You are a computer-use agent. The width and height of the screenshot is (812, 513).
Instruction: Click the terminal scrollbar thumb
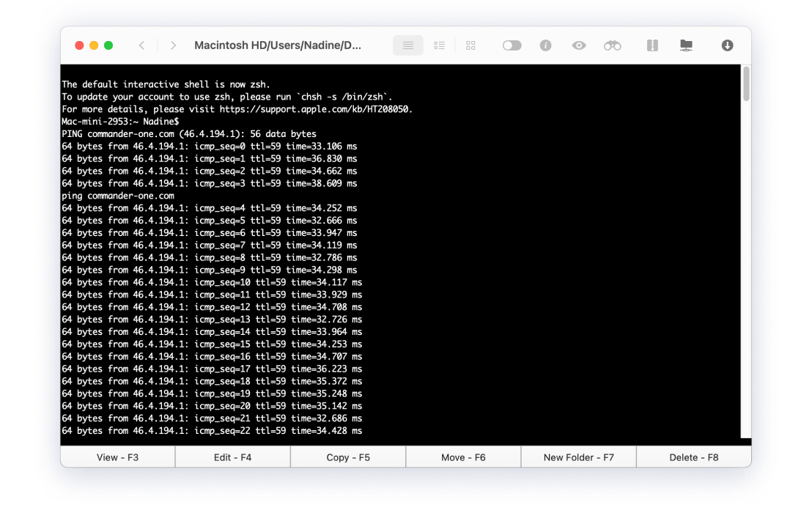(x=745, y=84)
